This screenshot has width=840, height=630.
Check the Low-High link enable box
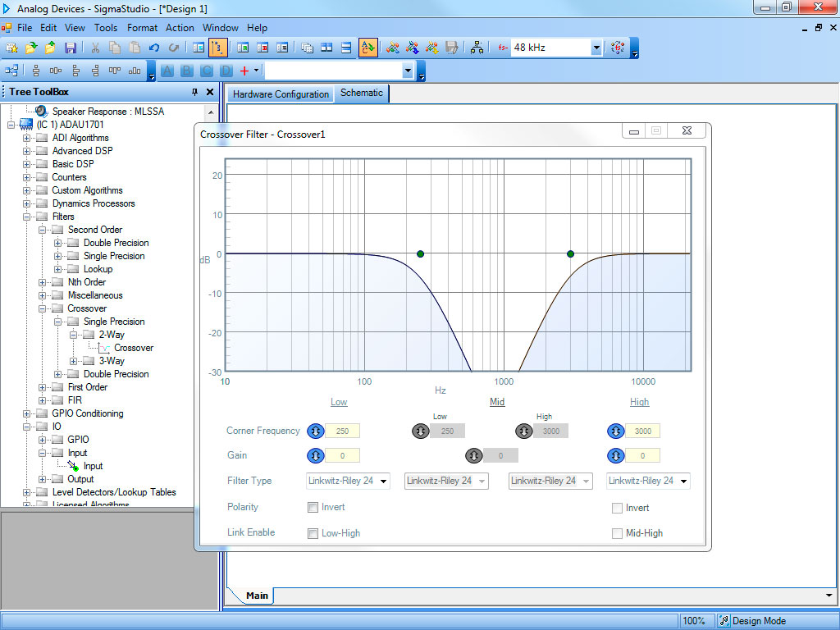point(313,533)
